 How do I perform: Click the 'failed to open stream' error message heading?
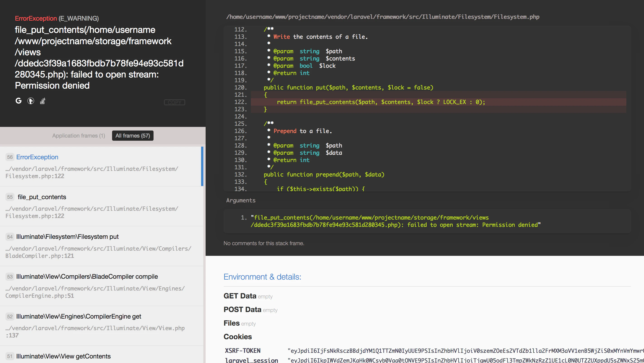[99, 58]
